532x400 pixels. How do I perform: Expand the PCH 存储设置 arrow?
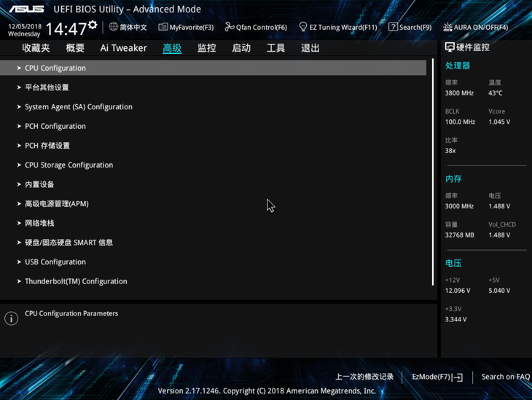(x=19, y=146)
